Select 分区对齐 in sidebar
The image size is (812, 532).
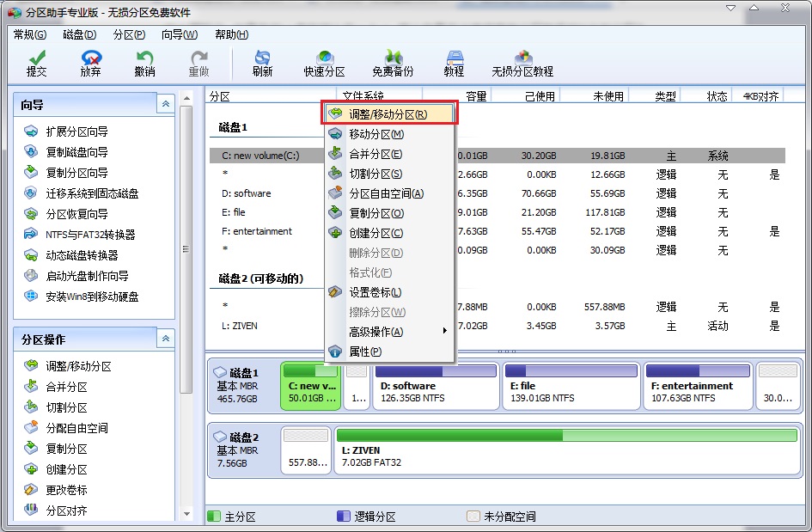coord(56,511)
